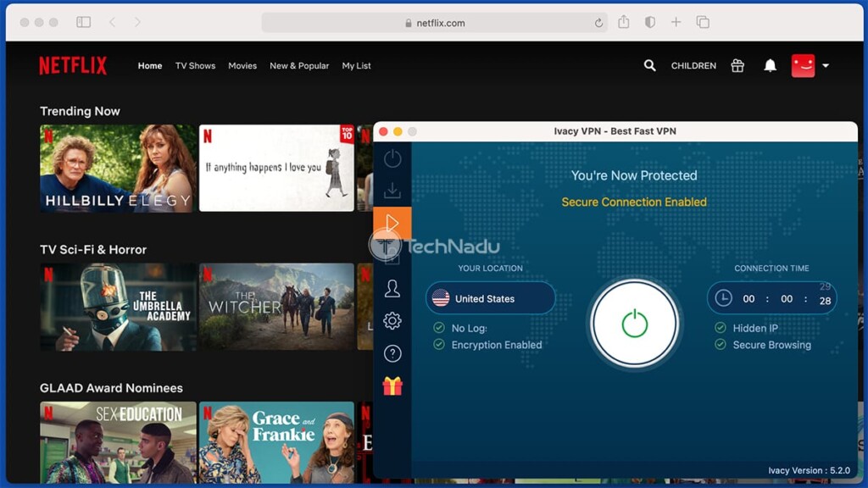The image size is (868, 488).
Task: Open the Sex Education thumbnail
Action: tap(118, 442)
